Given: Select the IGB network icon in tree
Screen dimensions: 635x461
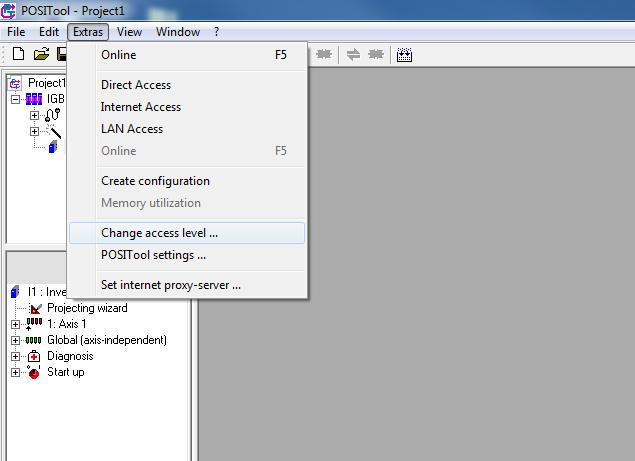Looking at the screenshot, I should 34,99.
